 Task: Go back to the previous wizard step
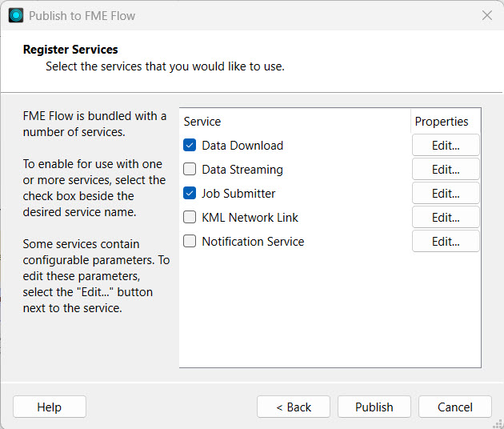(294, 407)
